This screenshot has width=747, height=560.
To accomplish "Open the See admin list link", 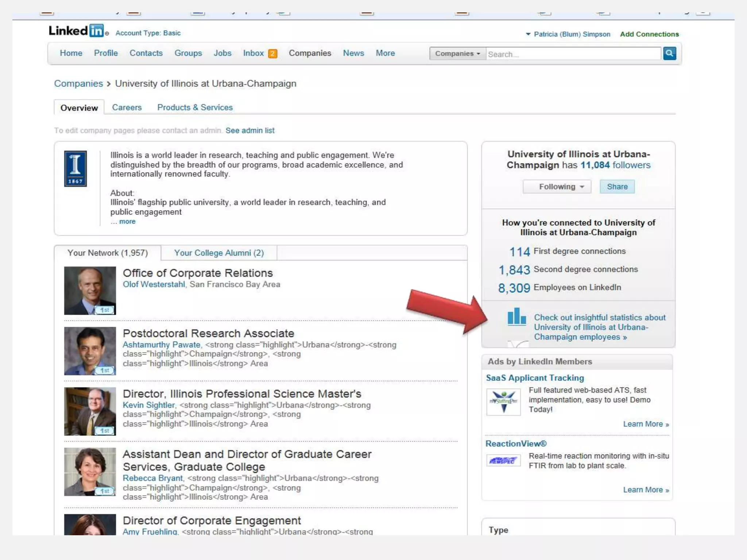I will 250,131.
